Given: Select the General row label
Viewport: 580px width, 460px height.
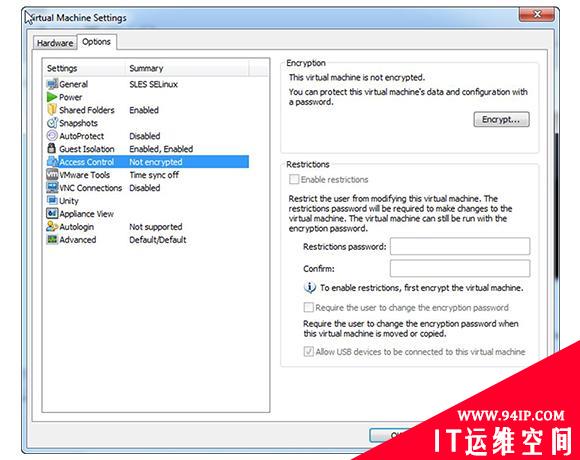Looking at the screenshot, I should point(73,84).
